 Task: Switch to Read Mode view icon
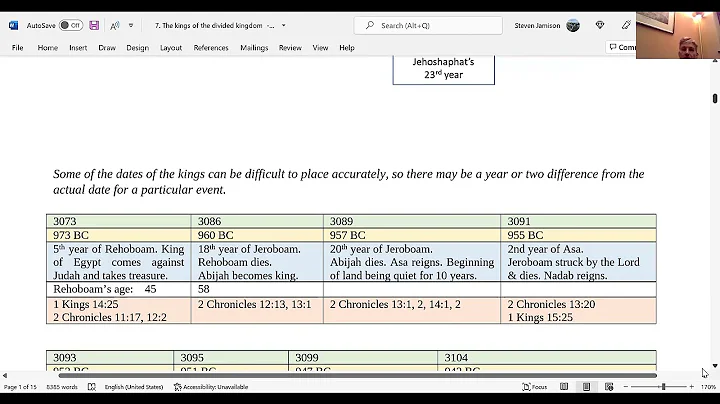(564, 387)
